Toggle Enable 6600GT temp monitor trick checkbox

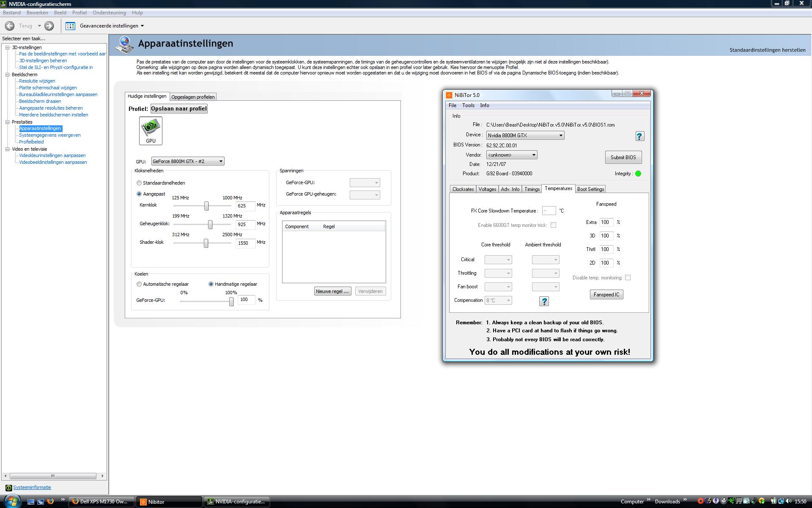point(553,225)
